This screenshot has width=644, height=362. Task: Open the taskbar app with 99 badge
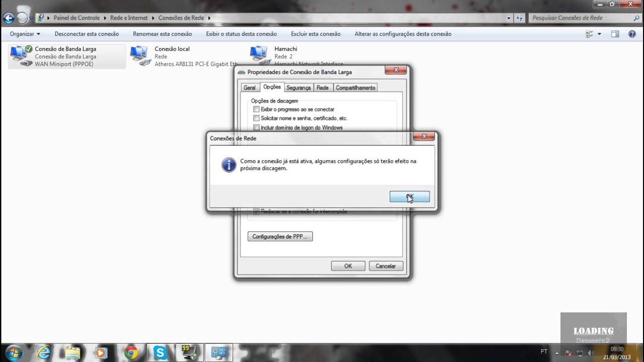[189, 353]
